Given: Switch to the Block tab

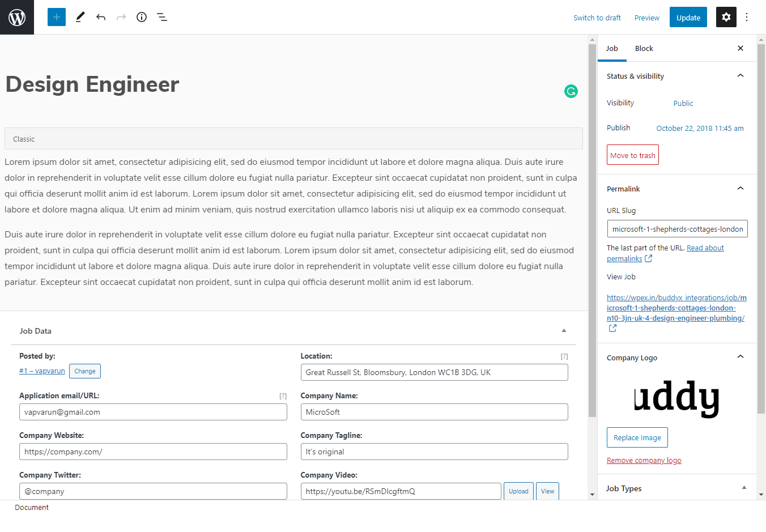Looking at the screenshot, I should click(644, 48).
